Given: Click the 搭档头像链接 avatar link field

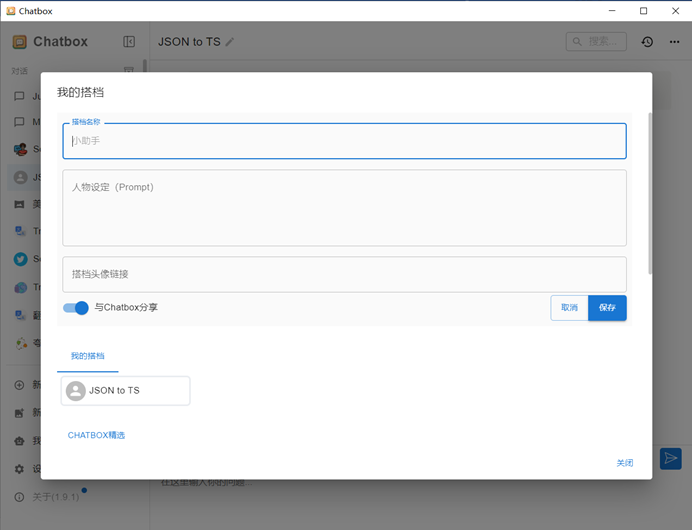Looking at the screenshot, I should (x=344, y=274).
